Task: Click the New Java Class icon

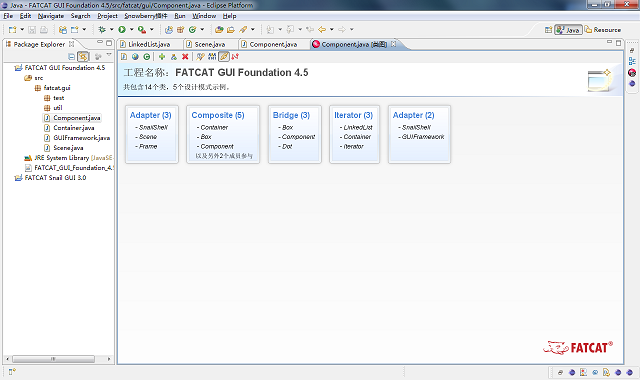Action: pos(192,29)
